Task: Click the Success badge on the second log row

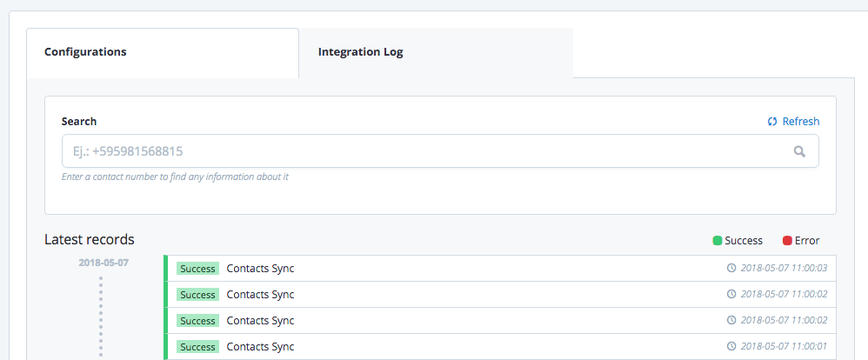Action: tap(197, 295)
